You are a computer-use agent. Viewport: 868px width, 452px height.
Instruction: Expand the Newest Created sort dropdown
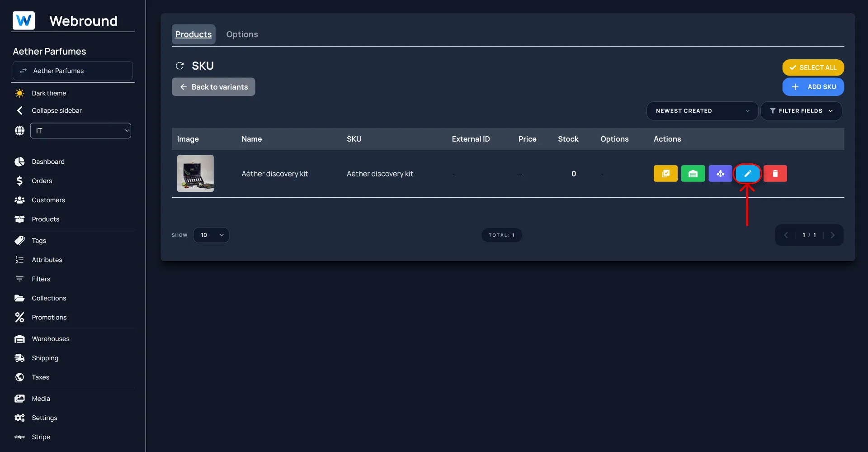click(702, 111)
